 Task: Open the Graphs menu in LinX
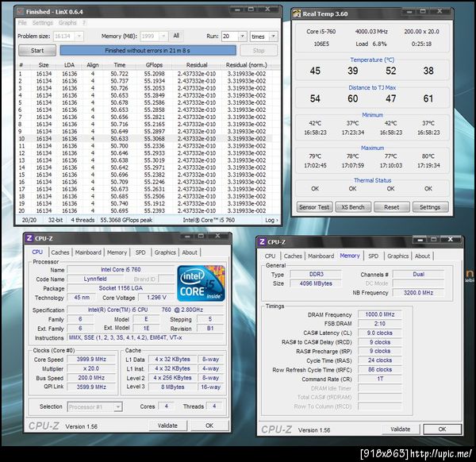67,23
